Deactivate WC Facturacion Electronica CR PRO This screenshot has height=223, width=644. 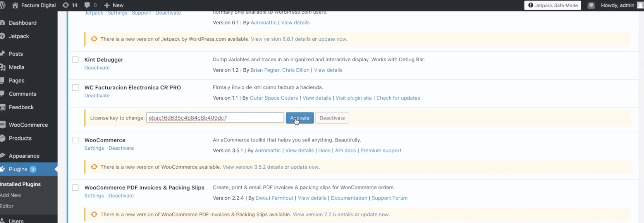[x=97, y=95]
